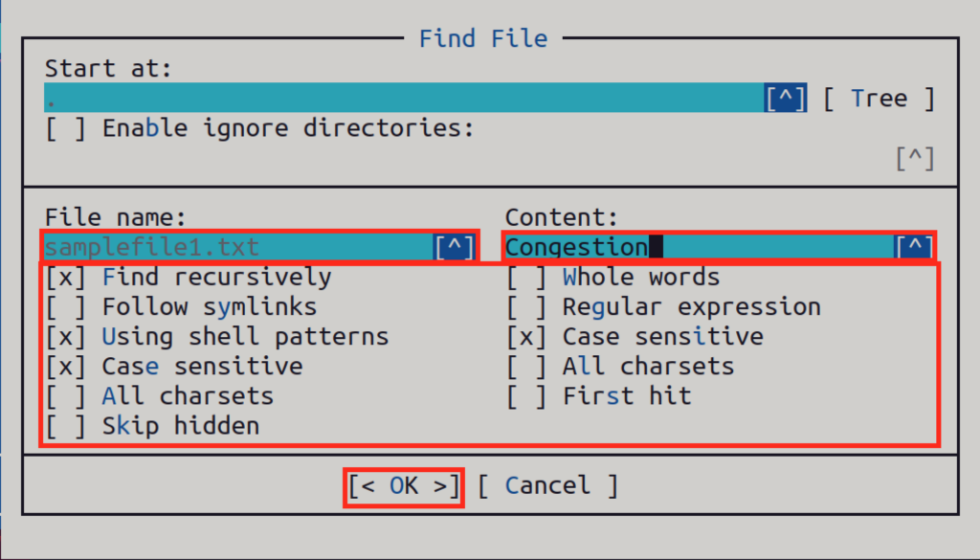Enable First hit option

pyautogui.click(x=527, y=394)
